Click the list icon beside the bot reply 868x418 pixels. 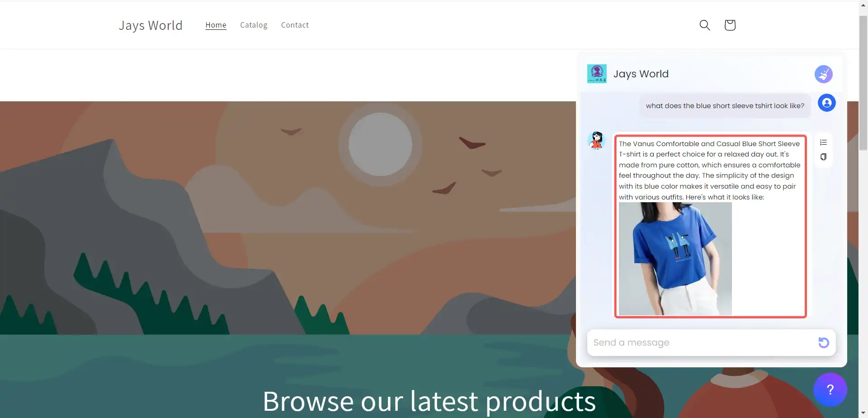823,142
